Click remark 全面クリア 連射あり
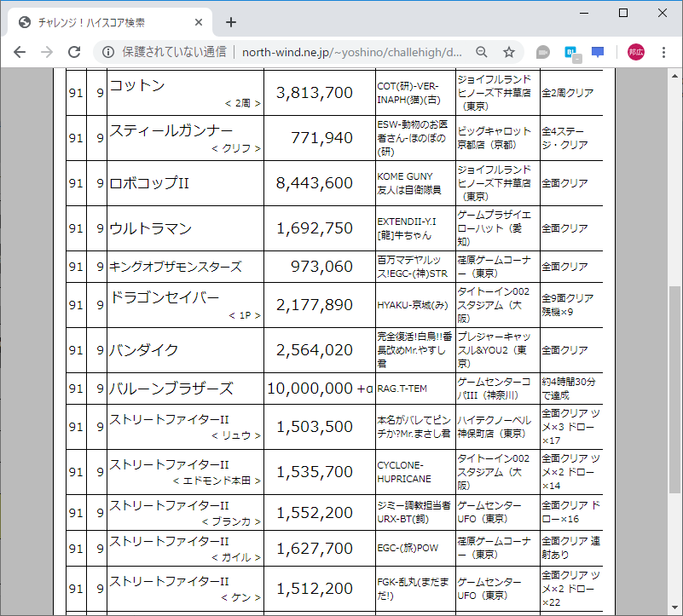 pos(571,548)
